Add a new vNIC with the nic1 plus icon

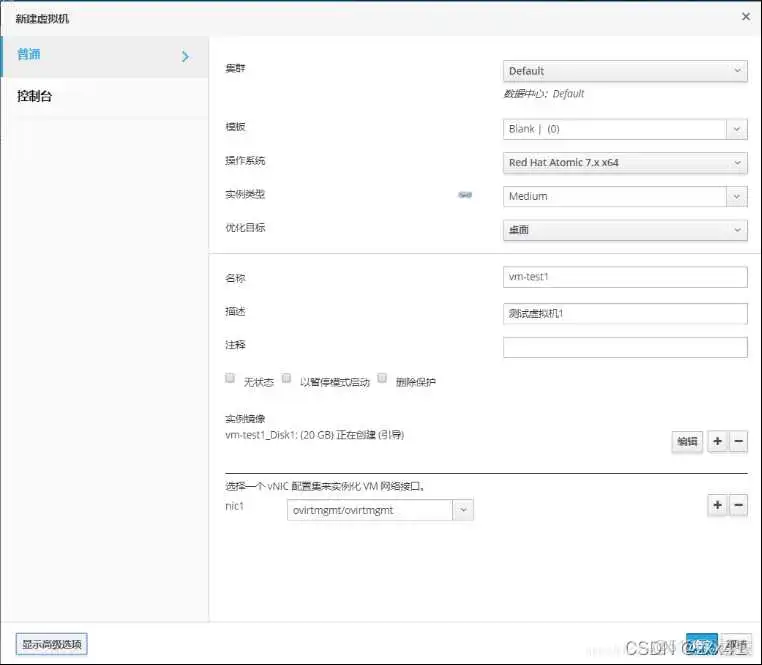point(717,505)
